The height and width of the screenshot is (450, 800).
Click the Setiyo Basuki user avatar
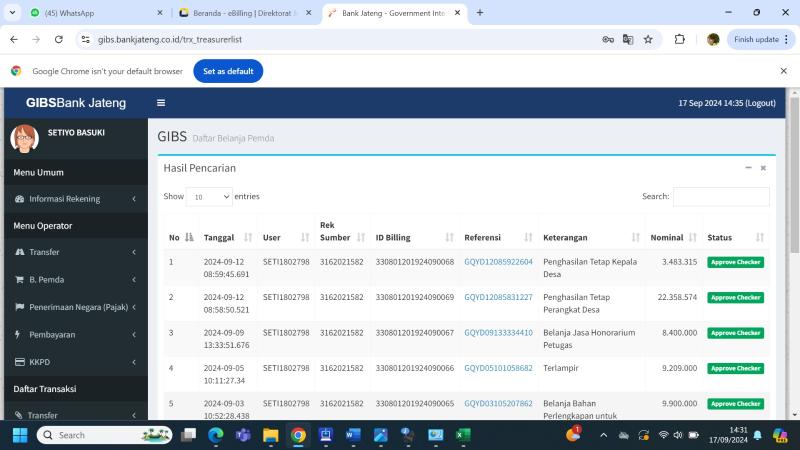[x=24, y=139]
